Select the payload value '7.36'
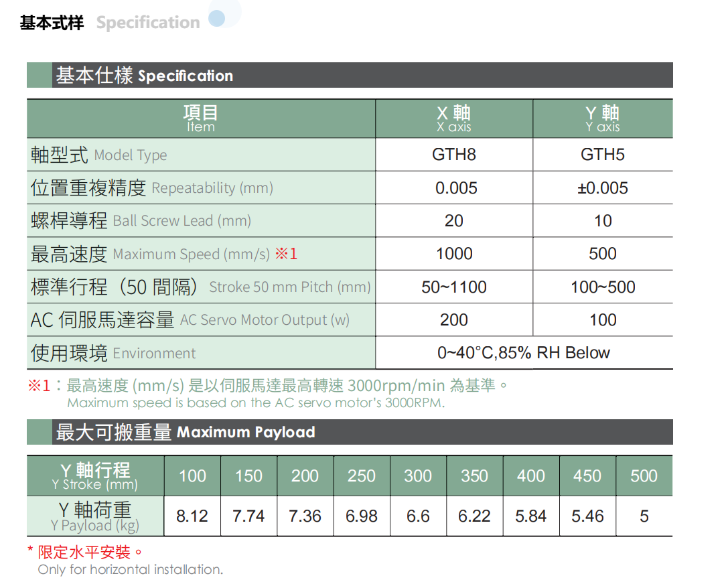This screenshot has width=724, height=588. [305, 516]
